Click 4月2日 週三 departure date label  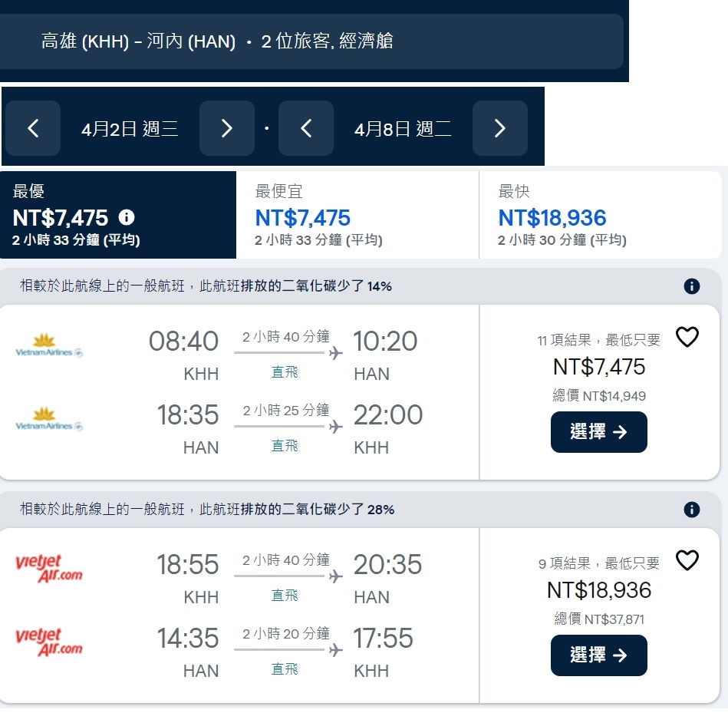click(130, 129)
